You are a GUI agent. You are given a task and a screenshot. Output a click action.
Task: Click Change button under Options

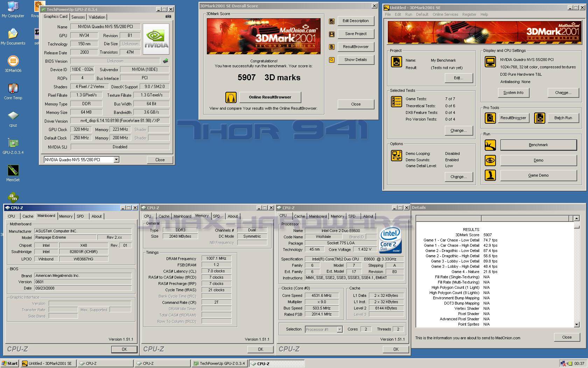pyautogui.click(x=458, y=177)
